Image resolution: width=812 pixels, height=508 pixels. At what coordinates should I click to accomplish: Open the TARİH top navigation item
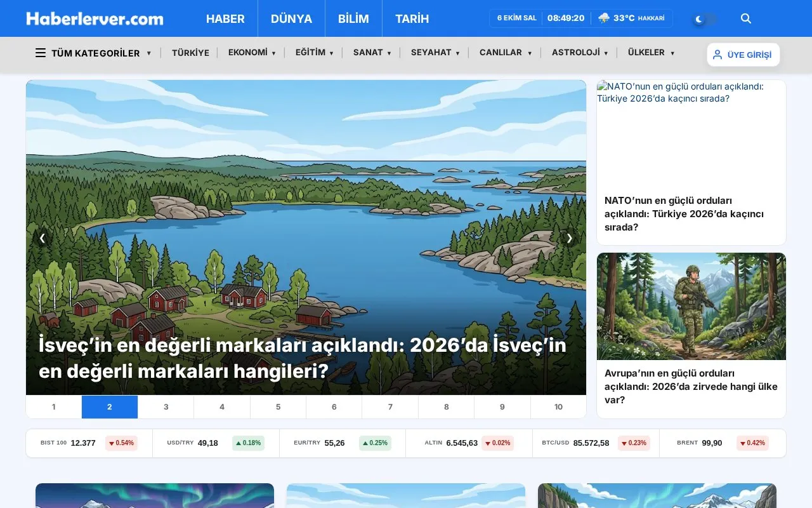click(x=412, y=18)
